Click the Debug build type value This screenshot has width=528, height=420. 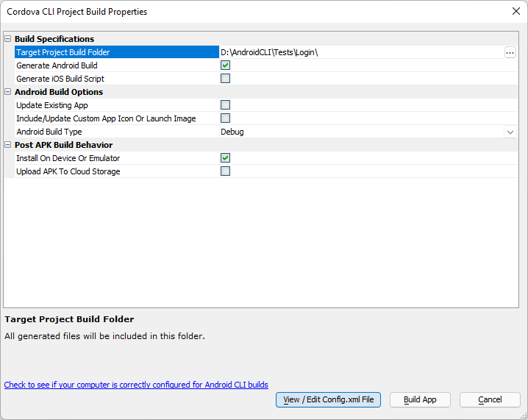coord(232,132)
